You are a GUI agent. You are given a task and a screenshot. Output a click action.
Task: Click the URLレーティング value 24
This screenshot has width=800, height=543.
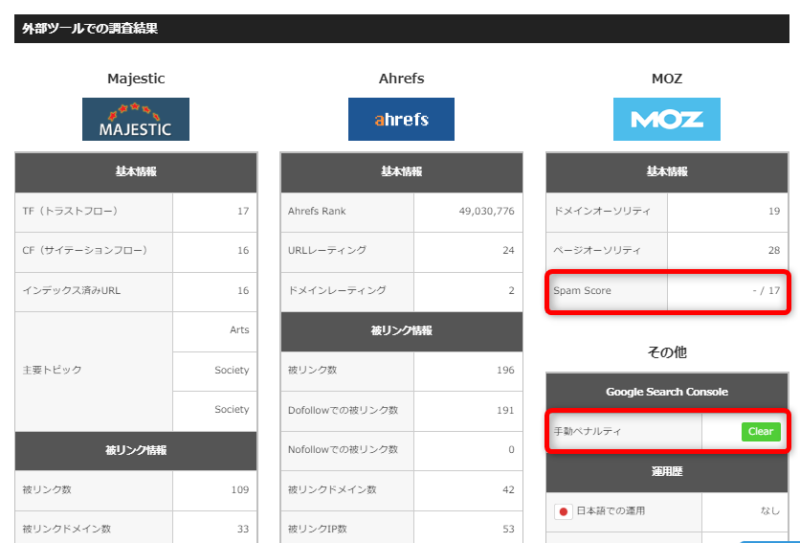tap(508, 251)
